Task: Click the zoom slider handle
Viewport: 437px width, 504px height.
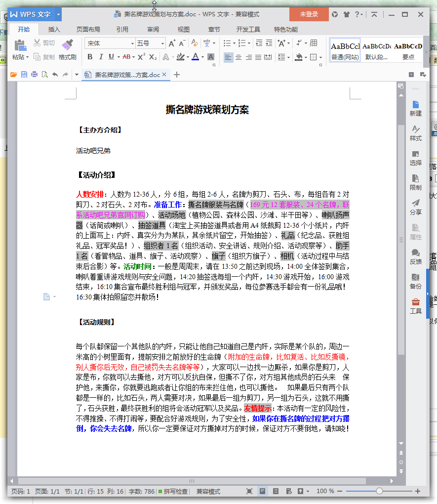Action: 380,491
